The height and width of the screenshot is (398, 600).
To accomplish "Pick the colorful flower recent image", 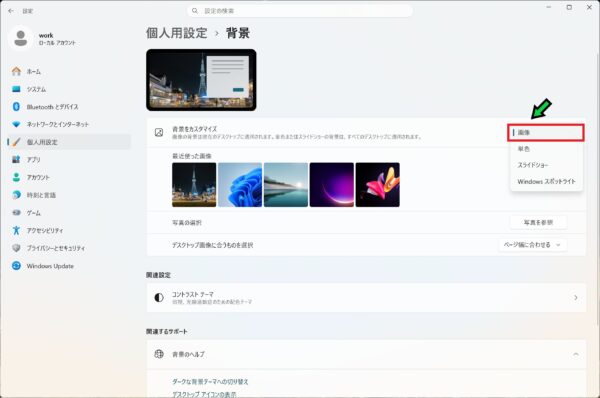I will [x=378, y=185].
